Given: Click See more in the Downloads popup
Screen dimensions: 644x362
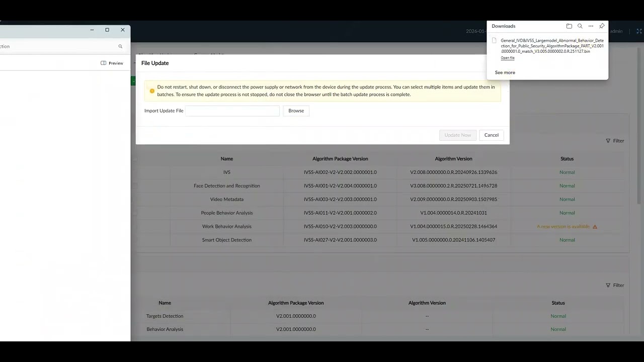Looking at the screenshot, I should pos(505,72).
